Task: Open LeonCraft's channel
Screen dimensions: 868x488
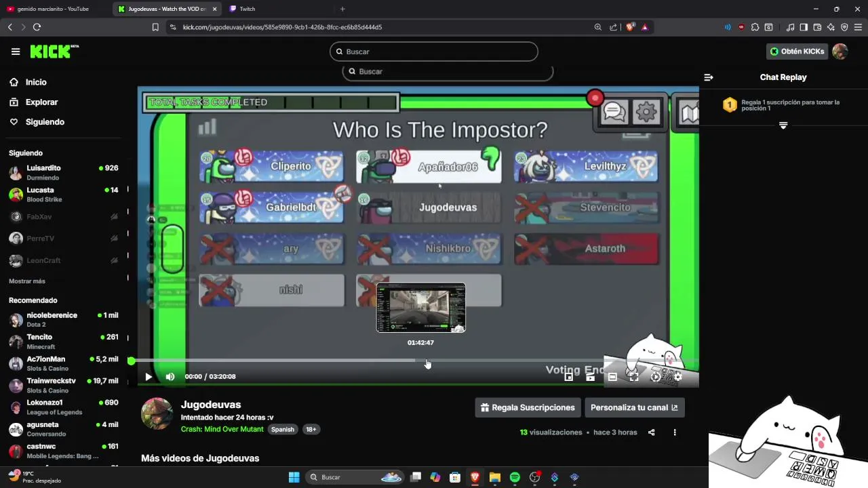Action: pyautogui.click(x=64, y=260)
